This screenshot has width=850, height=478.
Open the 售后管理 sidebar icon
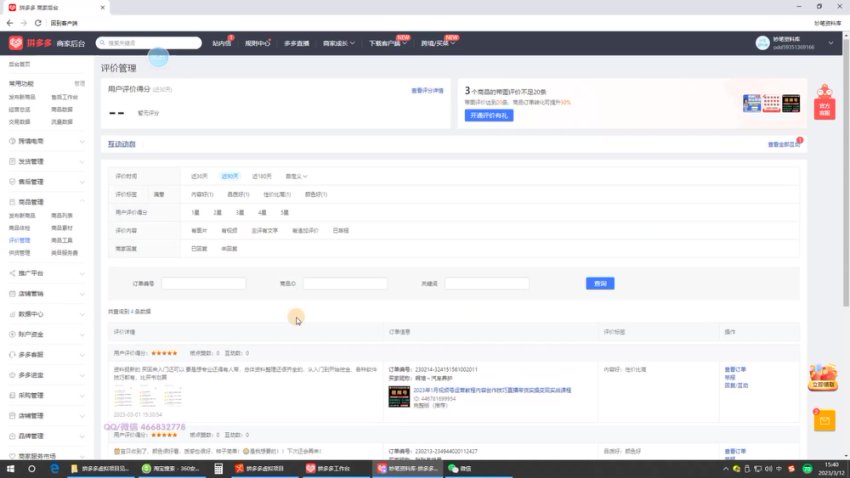point(12,182)
